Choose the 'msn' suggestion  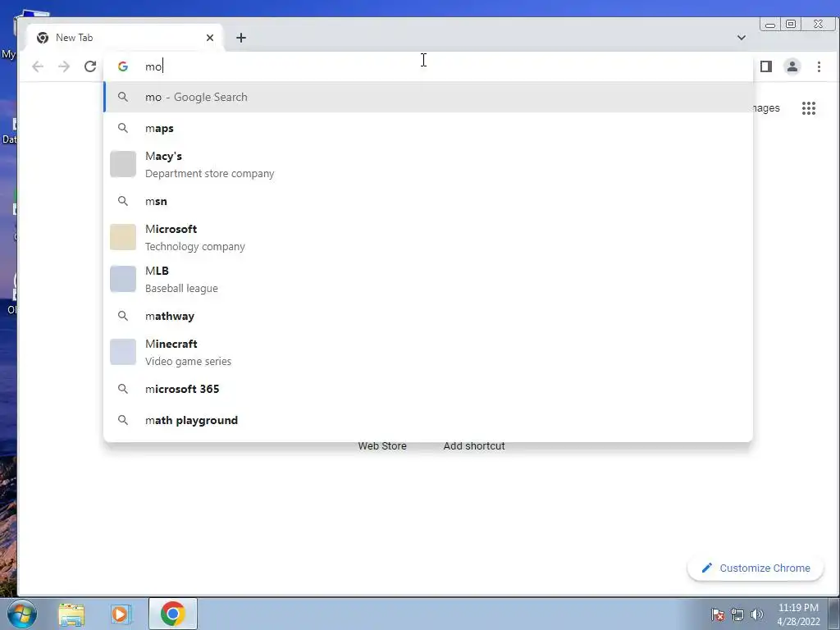428,201
